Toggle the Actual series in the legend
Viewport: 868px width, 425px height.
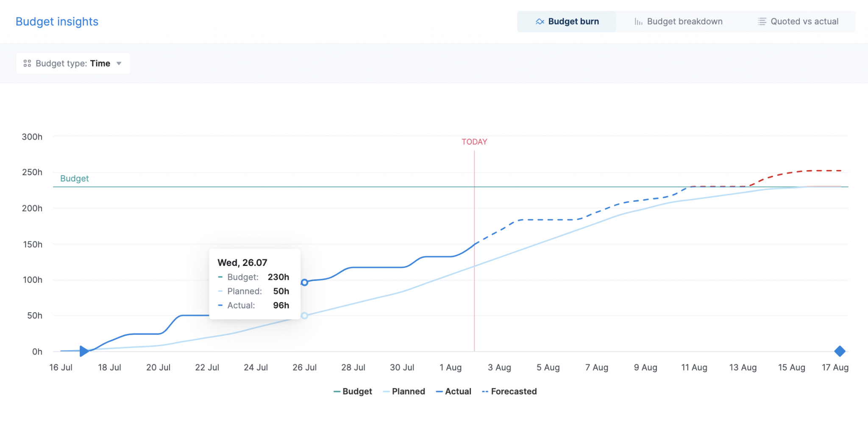[458, 391]
